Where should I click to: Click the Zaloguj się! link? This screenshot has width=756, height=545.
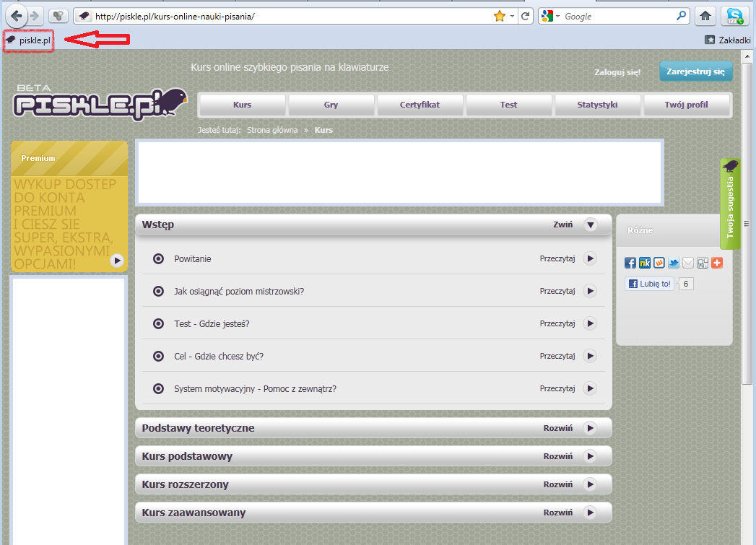tap(617, 72)
